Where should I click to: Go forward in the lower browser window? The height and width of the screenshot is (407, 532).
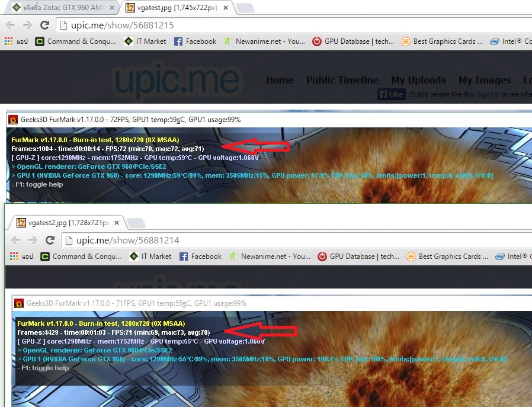coord(33,240)
